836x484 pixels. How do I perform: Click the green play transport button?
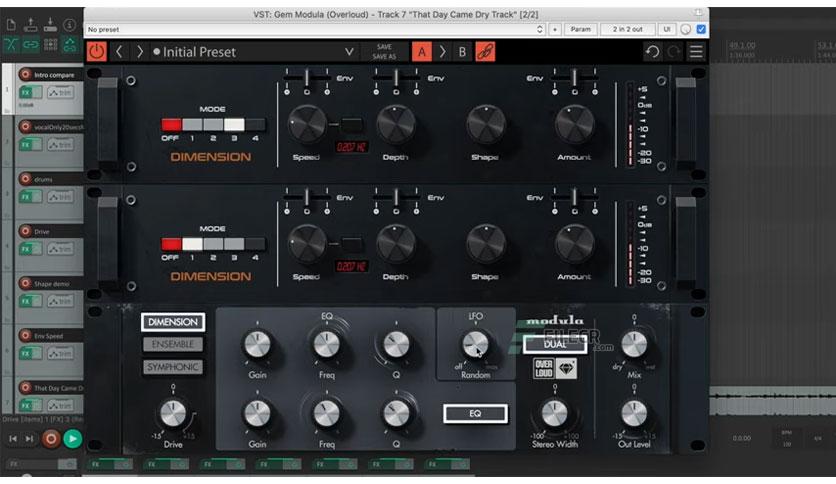(73, 439)
